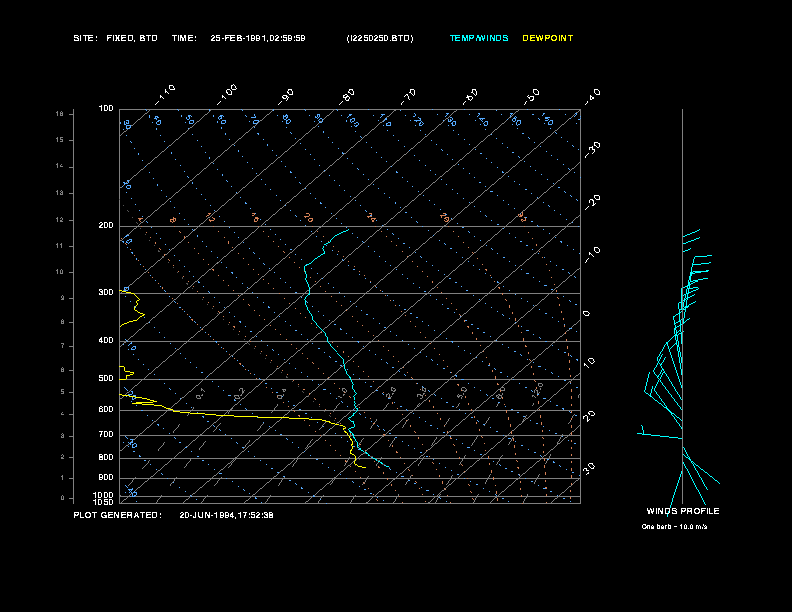Click the "One barb = 10.0 m/s" note
792x612 pixels.
[x=674, y=527]
